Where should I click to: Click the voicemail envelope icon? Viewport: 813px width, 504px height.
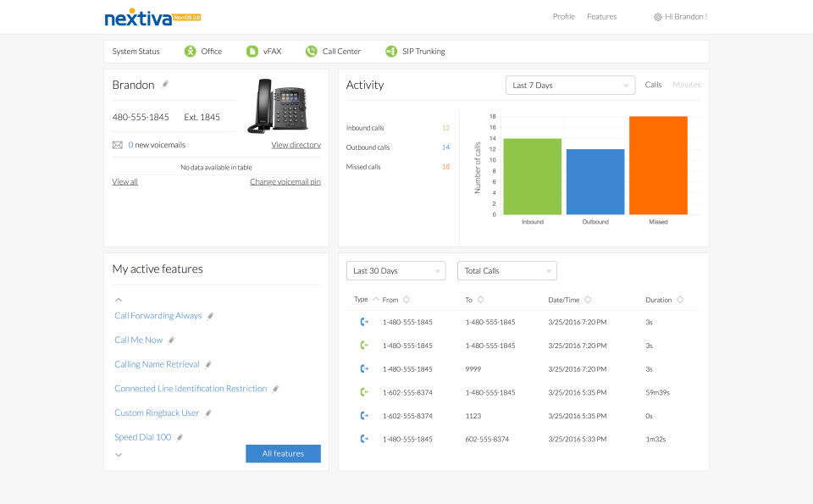pyautogui.click(x=118, y=145)
